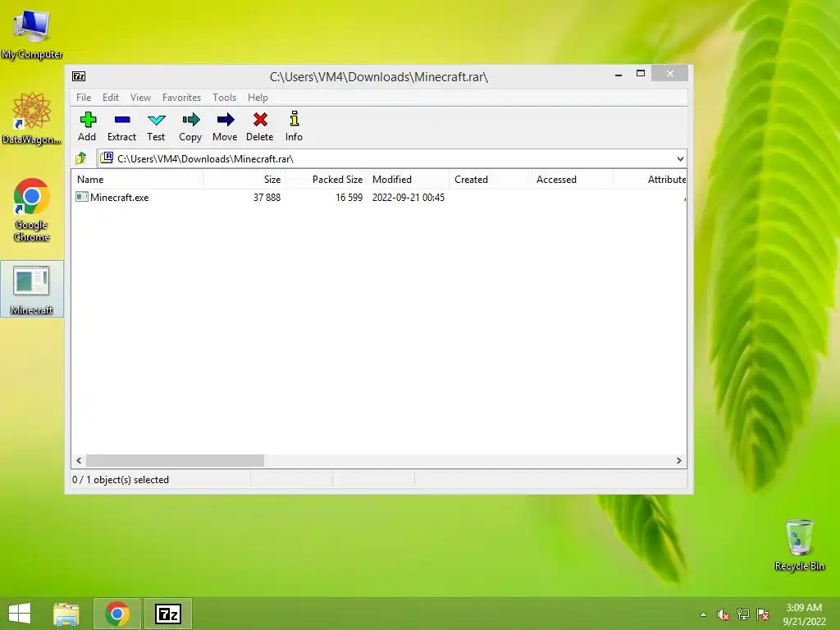Click the network tray icon
This screenshot has height=630, width=840.
pos(743,614)
